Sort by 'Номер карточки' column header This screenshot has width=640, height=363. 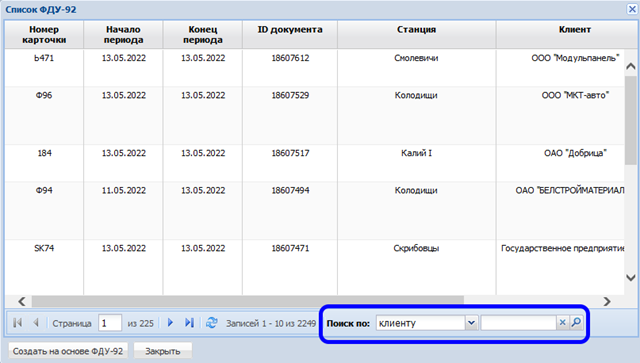pos(44,35)
